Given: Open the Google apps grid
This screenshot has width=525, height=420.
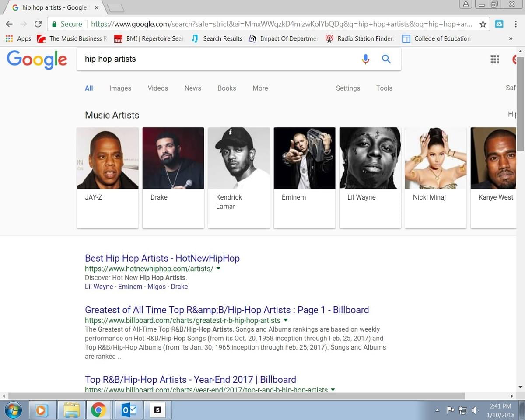Looking at the screenshot, I should click(x=495, y=59).
